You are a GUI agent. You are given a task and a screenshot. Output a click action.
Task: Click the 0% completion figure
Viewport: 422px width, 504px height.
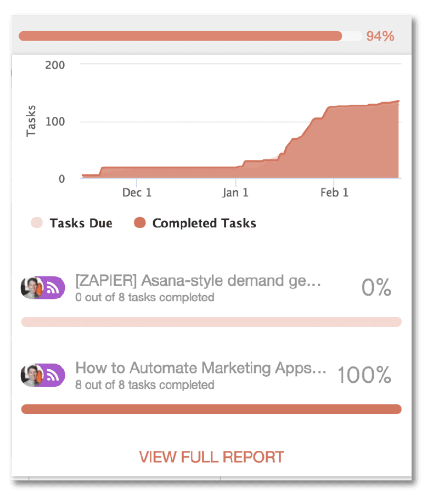(376, 288)
